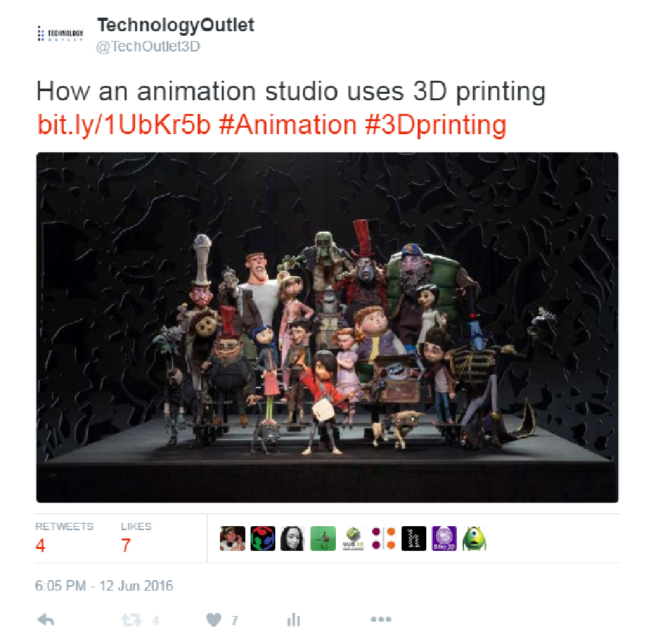Viewport: 658px width, 644px height.
Task: Retweet using the retweet arrows icon
Action: click(x=131, y=620)
